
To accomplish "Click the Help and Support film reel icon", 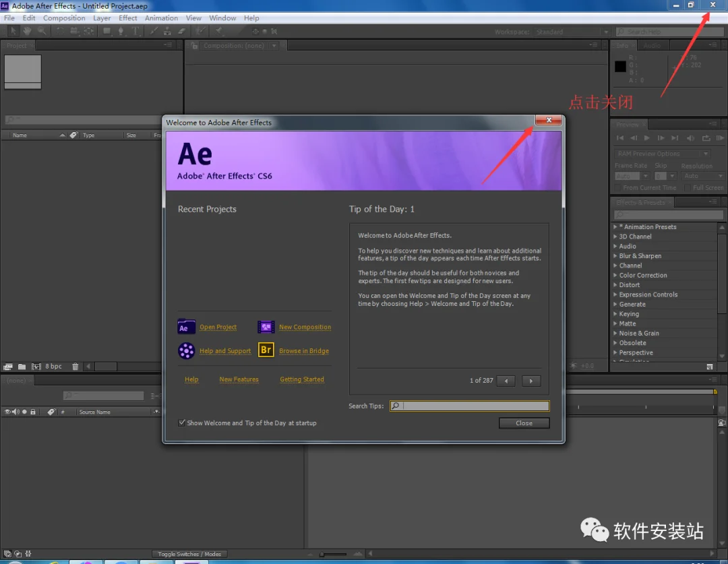I will click(186, 350).
